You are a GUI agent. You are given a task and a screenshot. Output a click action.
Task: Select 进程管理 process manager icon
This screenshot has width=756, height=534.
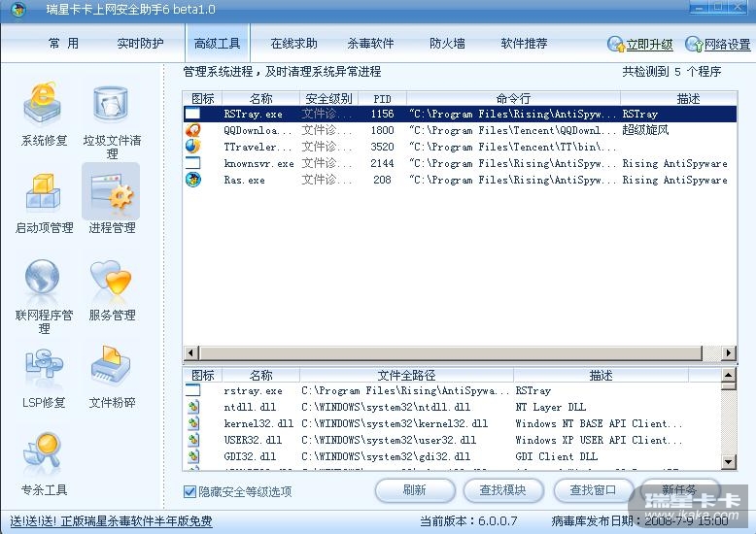point(111,192)
